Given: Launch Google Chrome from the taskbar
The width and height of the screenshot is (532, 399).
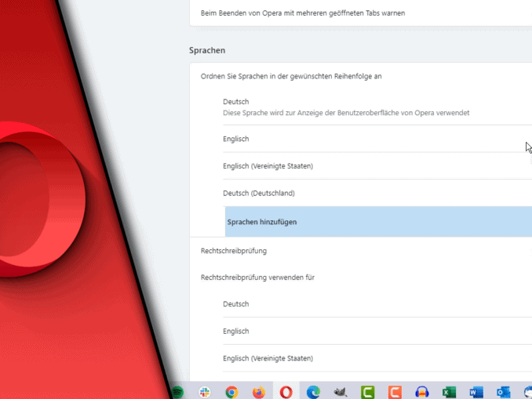Looking at the screenshot, I should click(x=231, y=392).
